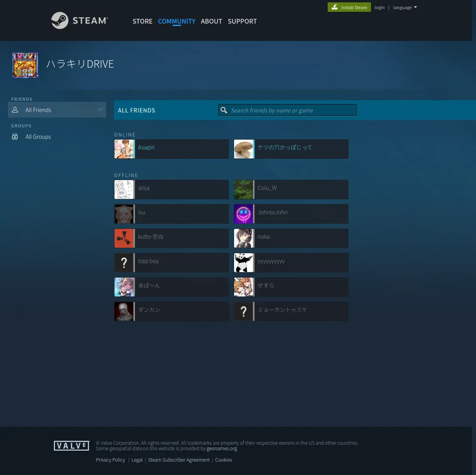Viewport: 476px width, 475px height.
Task: Open friend name isu
Action: point(142,212)
